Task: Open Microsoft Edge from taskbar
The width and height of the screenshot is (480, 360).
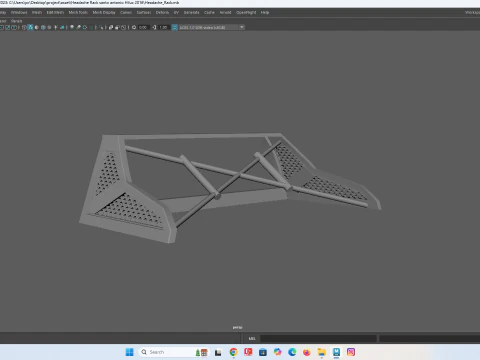Action: 292,352
